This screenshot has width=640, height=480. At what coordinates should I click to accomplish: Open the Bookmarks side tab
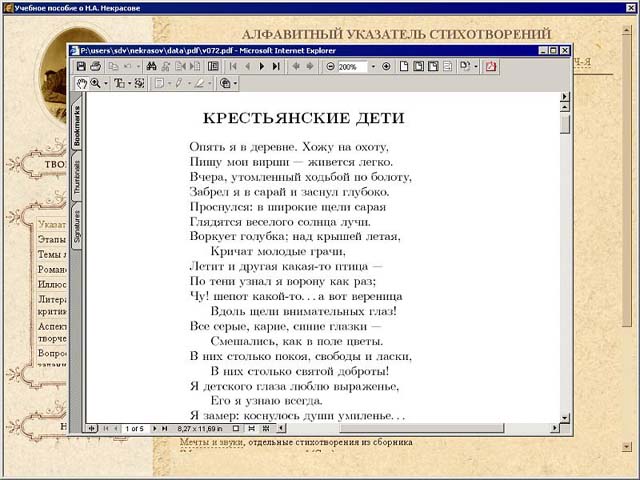coord(77,122)
